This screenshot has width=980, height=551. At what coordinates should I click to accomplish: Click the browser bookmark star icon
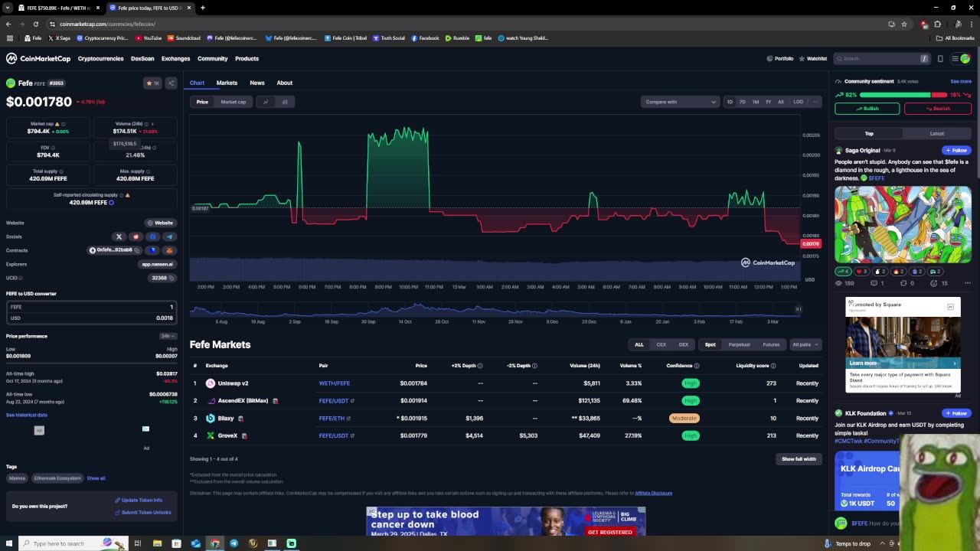904,24
